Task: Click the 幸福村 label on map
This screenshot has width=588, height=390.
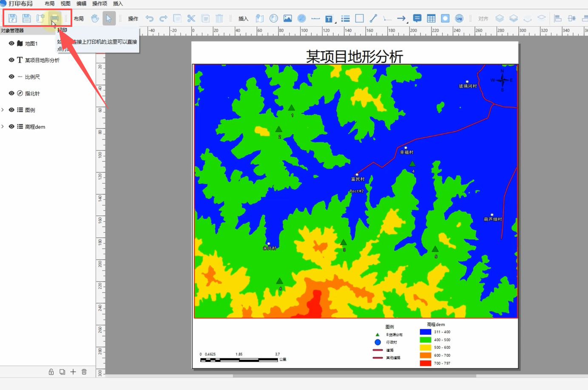Action: coord(406,152)
